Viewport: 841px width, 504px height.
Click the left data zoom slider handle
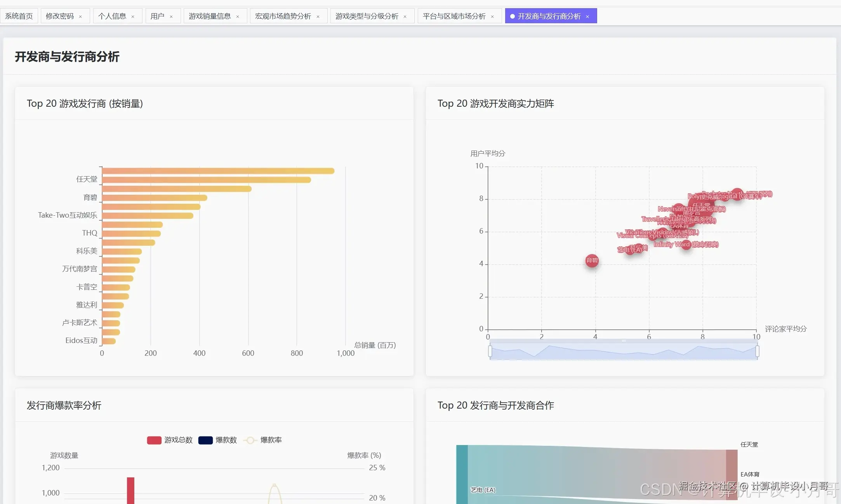(x=490, y=351)
